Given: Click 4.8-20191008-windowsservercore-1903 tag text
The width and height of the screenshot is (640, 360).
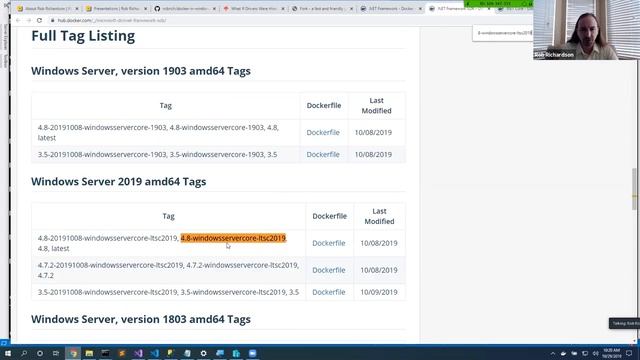Looking at the screenshot, I should (x=102, y=127).
